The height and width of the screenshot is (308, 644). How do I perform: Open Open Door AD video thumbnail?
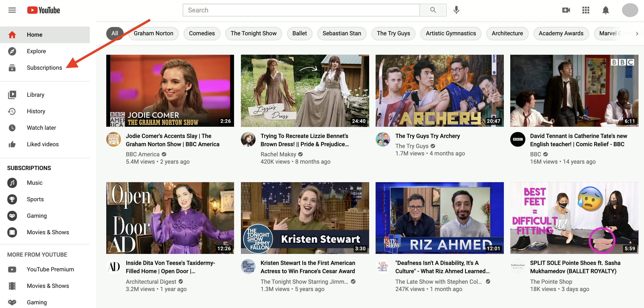[x=170, y=218]
